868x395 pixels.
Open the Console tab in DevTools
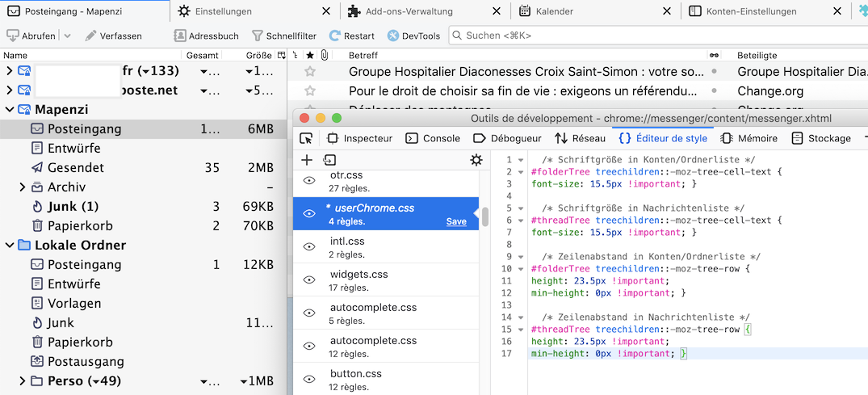point(433,138)
